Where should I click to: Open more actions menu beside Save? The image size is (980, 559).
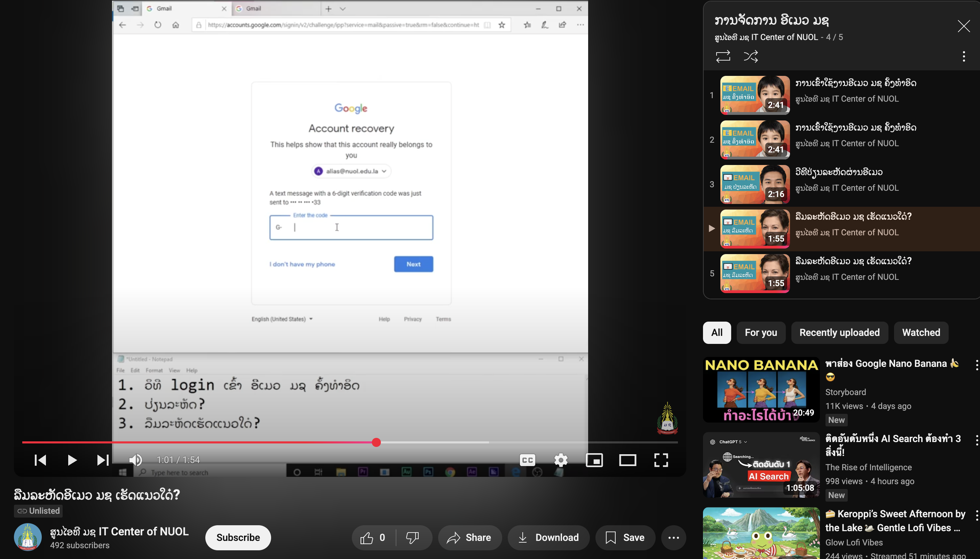pyautogui.click(x=673, y=537)
